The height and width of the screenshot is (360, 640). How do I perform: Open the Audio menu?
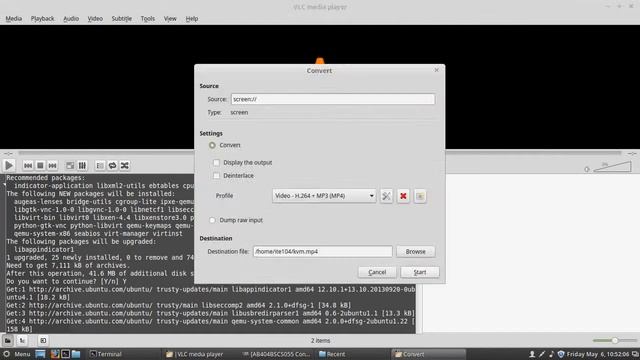[x=71, y=18]
